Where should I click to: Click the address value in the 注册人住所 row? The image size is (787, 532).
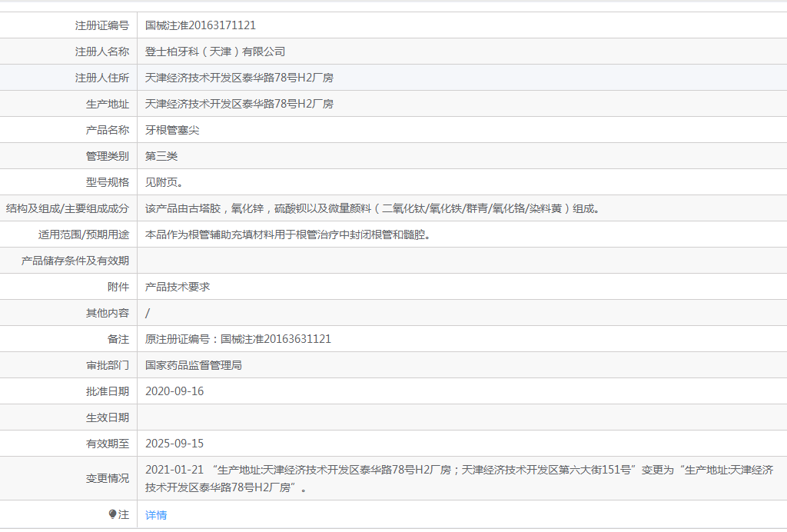(240, 78)
